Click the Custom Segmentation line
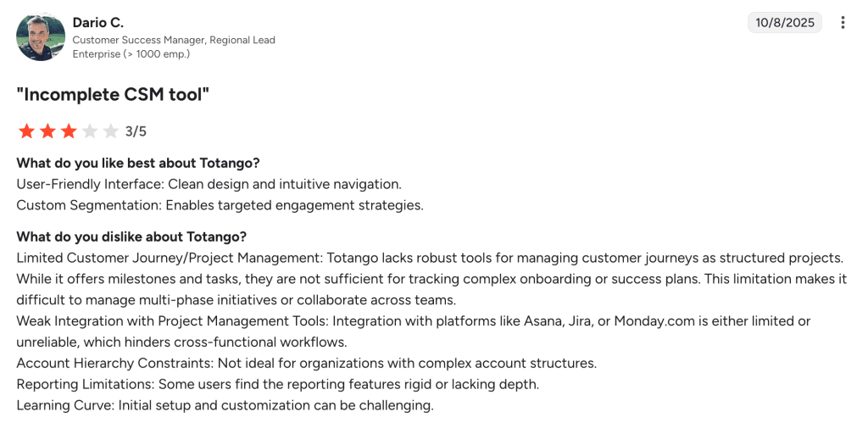 click(x=220, y=205)
